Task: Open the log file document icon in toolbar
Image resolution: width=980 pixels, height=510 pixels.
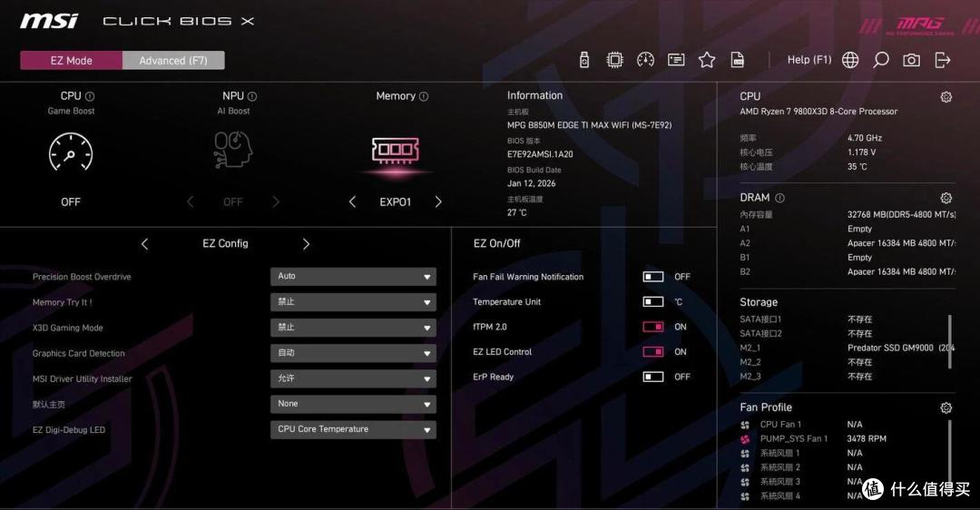Action: point(738,60)
